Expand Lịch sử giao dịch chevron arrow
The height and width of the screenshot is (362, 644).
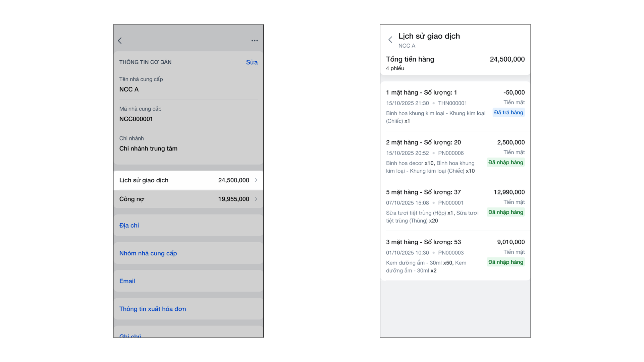coord(256,180)
